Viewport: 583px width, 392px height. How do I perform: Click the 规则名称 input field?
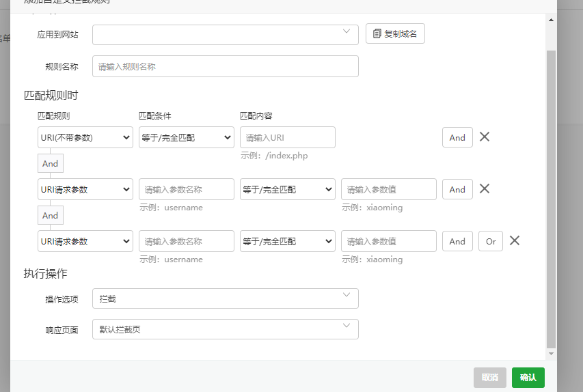click(225, 66)
